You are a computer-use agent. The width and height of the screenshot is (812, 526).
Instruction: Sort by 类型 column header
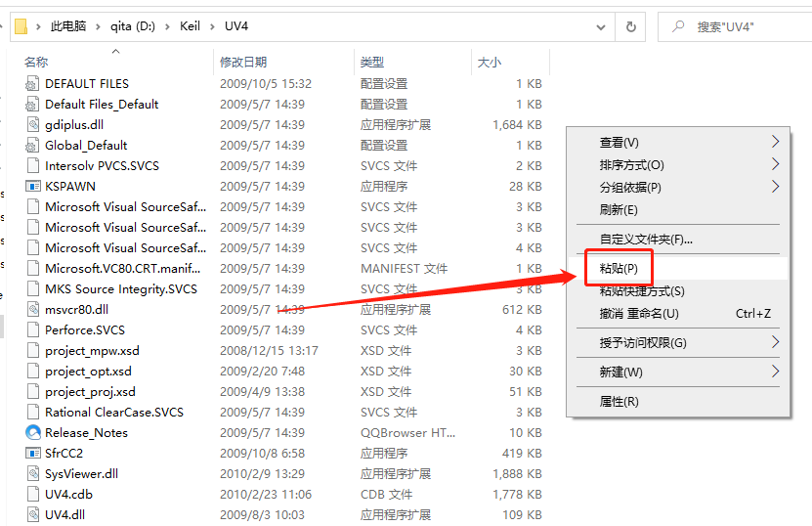pyautogui.click(x=372, y=63)
